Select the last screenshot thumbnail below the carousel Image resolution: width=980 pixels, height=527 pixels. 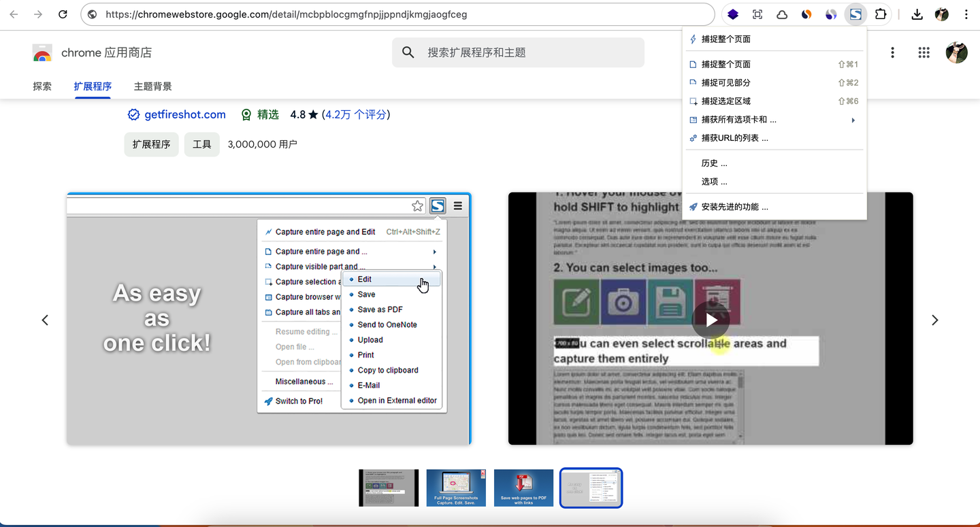click(591, 488)
